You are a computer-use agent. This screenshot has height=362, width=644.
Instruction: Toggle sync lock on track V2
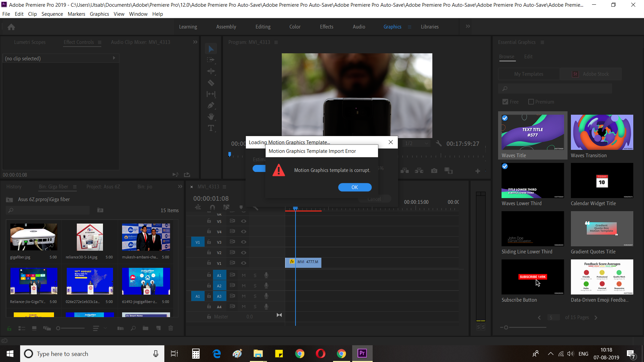click(232, 252)
